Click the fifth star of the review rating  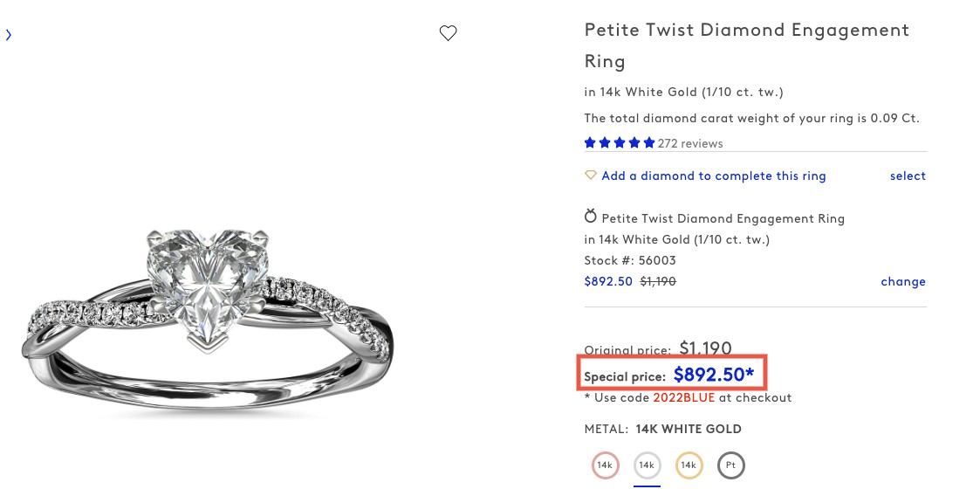pos(648,141)
